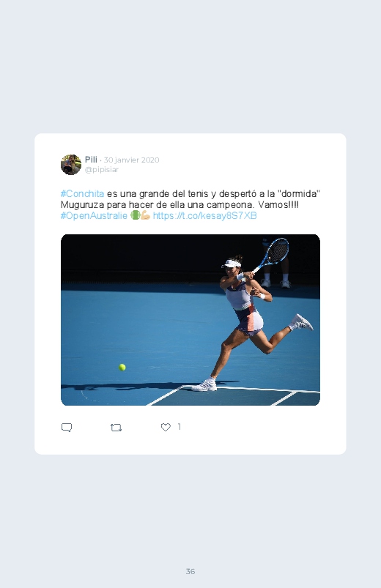Like the tweet with the heart icon
Viewport: 381px width, 588px height.
click(166, 427)
